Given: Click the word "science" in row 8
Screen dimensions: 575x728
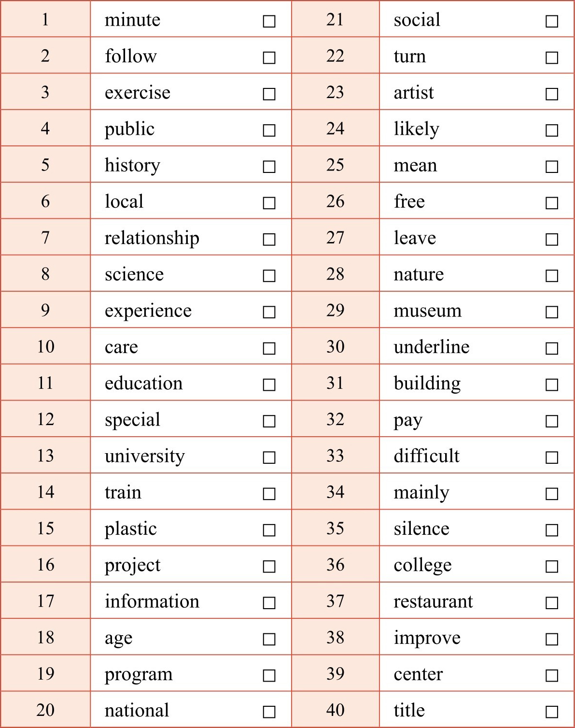Looking at the screenshot, I should pyautogui.click(x=134, y=274).
